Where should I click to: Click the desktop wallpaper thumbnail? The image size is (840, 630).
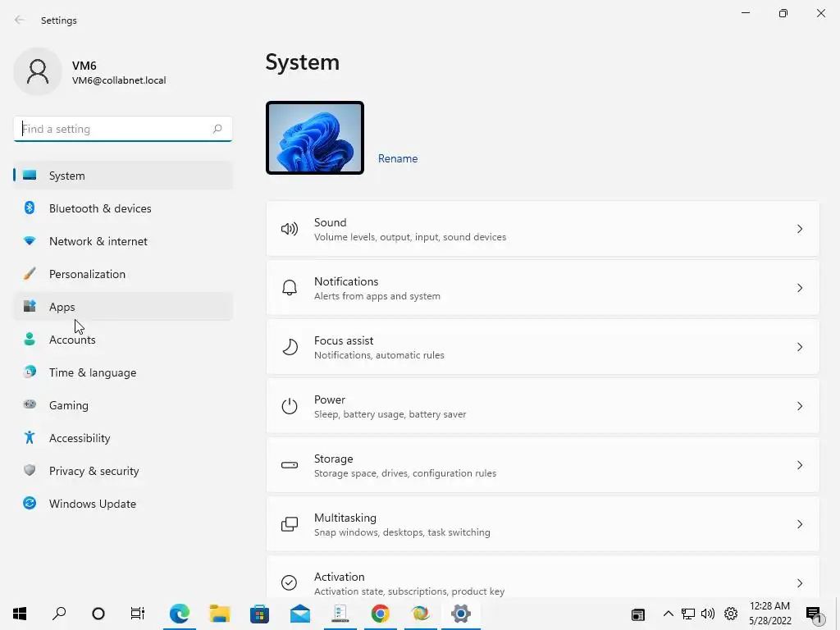(315, 138)
